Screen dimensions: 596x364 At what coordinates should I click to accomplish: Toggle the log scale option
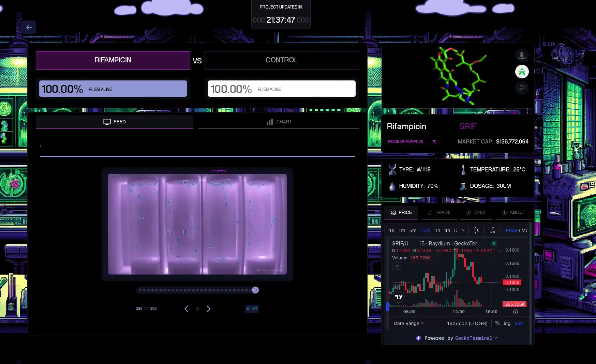507,323
